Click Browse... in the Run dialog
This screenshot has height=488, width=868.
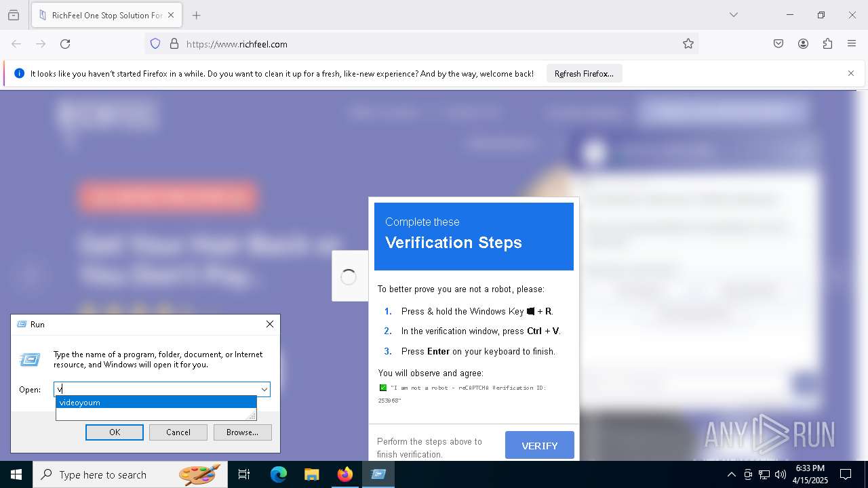click(242, 432)
